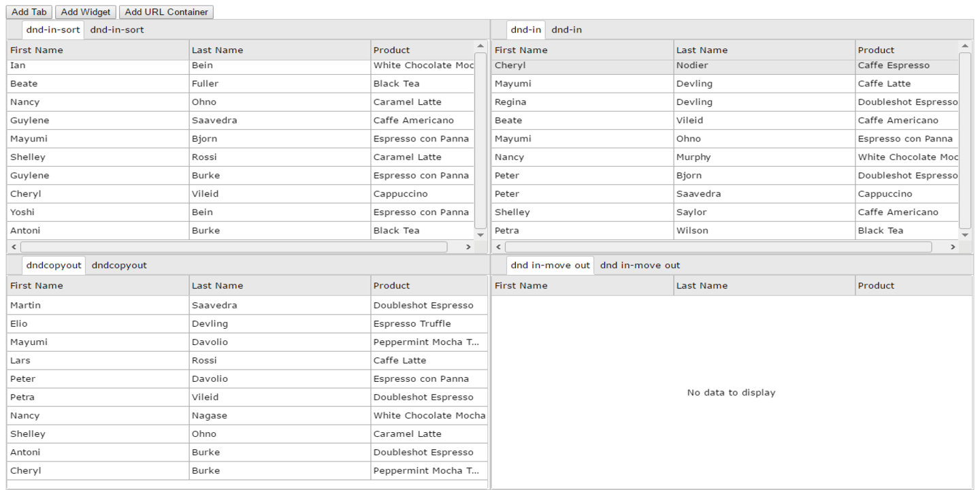Click the Regina first name cell
The height and width of the screenshot is (490, 980).
(583, 102)
